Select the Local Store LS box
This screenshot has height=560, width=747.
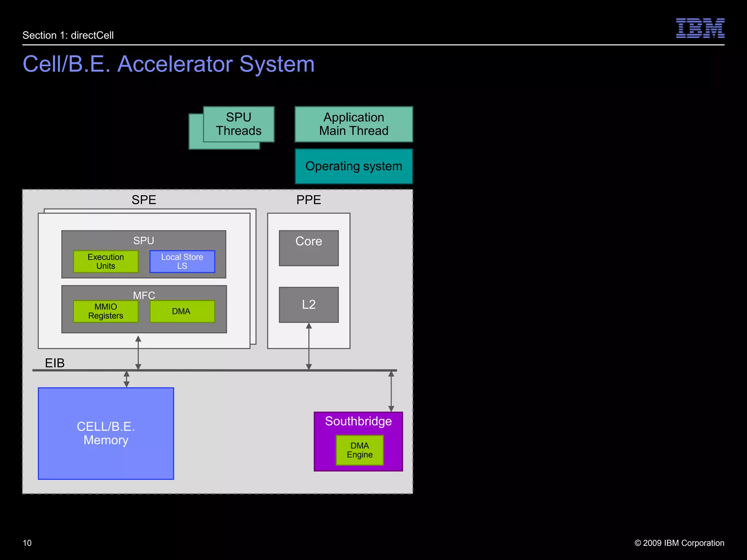coord(182,261)
